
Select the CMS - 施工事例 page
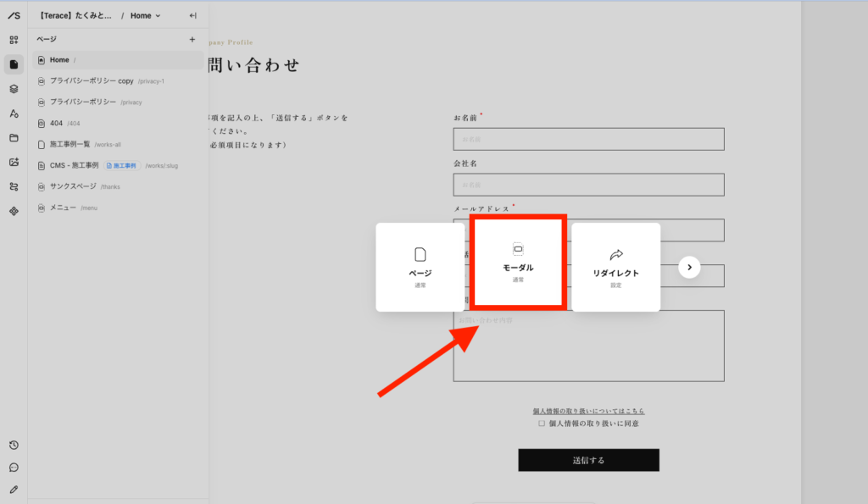click(x=75, y=165)
